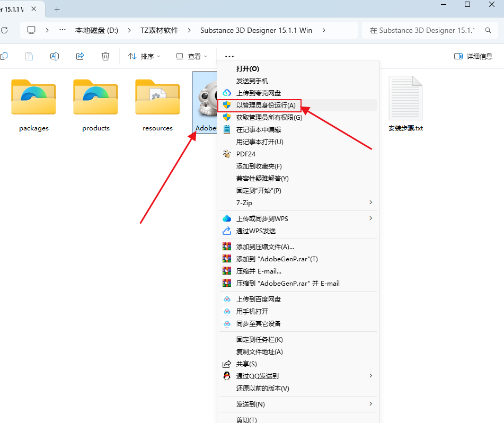Choose 共享(S) menu item
The height and width of the screenshot is (423, 504).
click(x=298, y=364)
